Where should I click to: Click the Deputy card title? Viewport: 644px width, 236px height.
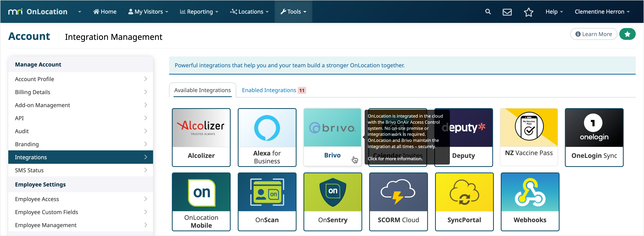click(x=463, y=155)
